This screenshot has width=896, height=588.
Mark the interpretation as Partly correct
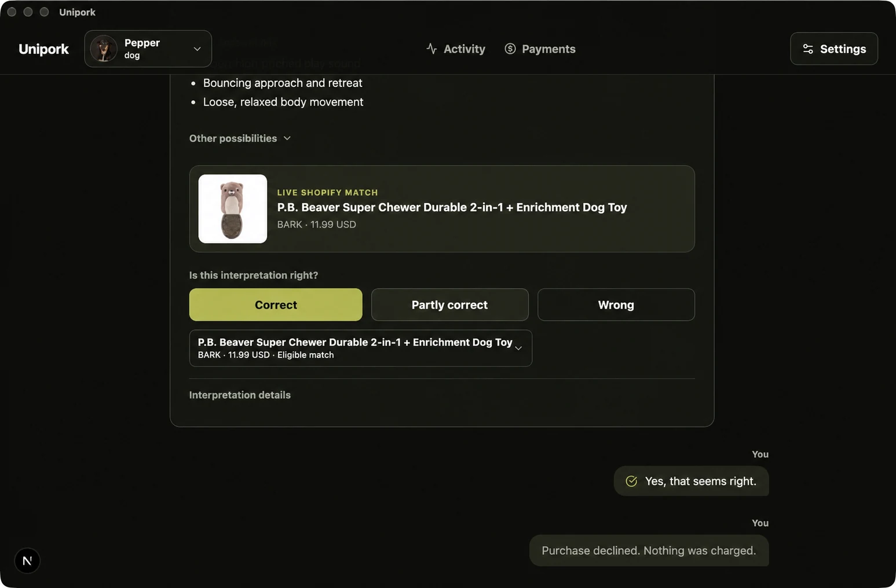click(449, 305)
